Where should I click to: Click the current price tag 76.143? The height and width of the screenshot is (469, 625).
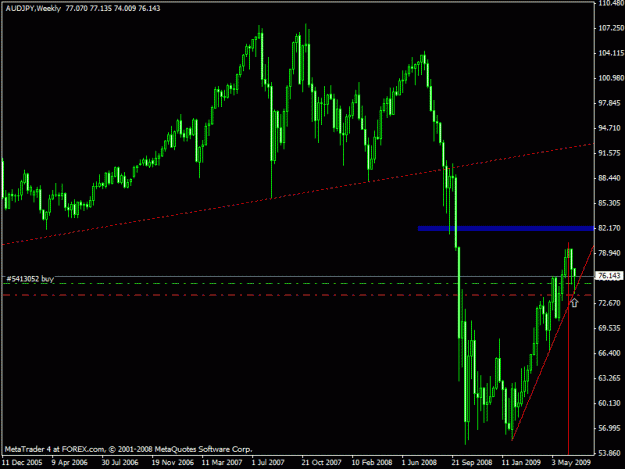pos(609,276)
